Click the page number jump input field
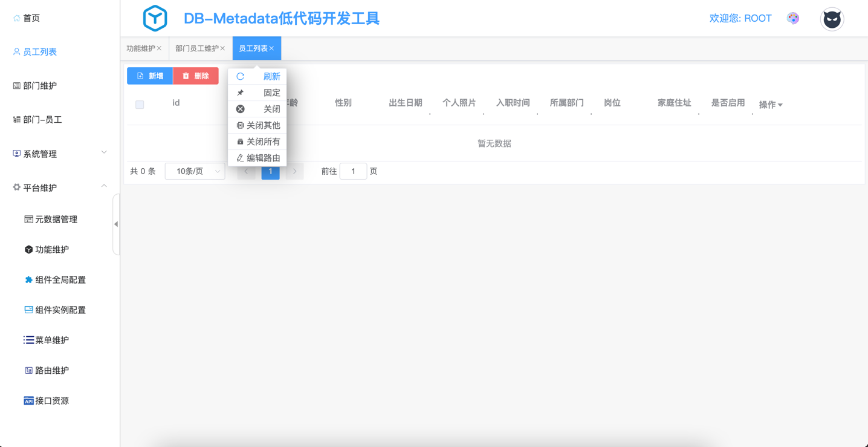Image resolution: width=868 pixels, height=447 pixels. click(x=353, y=171)
